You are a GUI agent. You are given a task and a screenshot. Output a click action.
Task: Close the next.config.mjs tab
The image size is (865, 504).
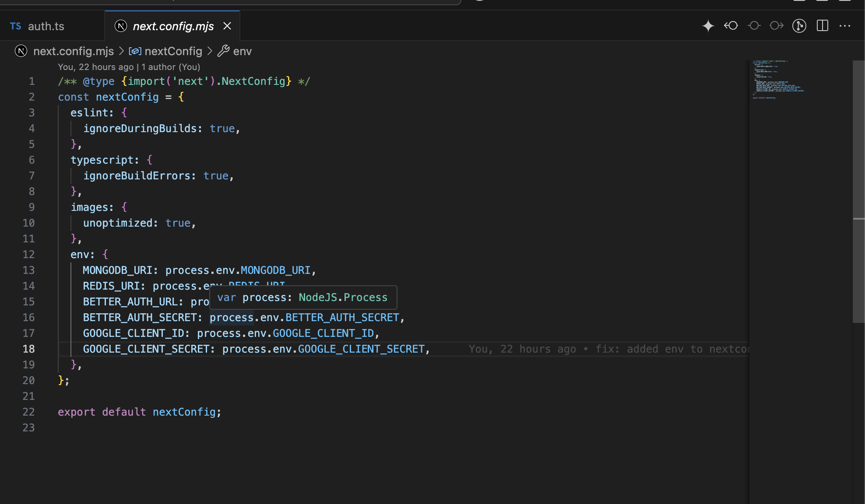(227, 26)
